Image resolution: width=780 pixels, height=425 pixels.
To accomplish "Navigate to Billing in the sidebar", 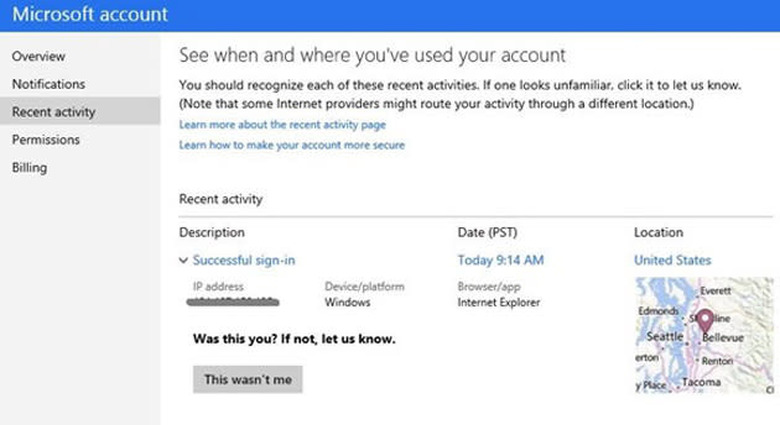I will click(29, 168).
